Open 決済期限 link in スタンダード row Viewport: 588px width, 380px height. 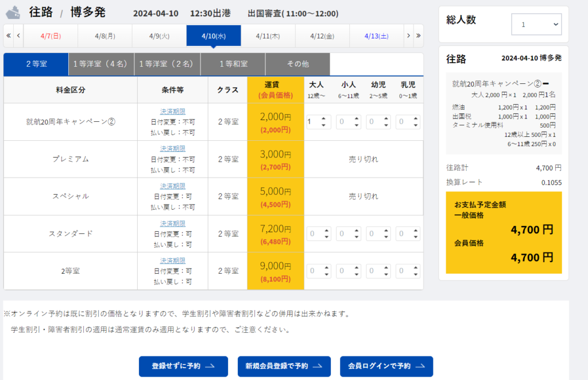[x=172, y=224]
